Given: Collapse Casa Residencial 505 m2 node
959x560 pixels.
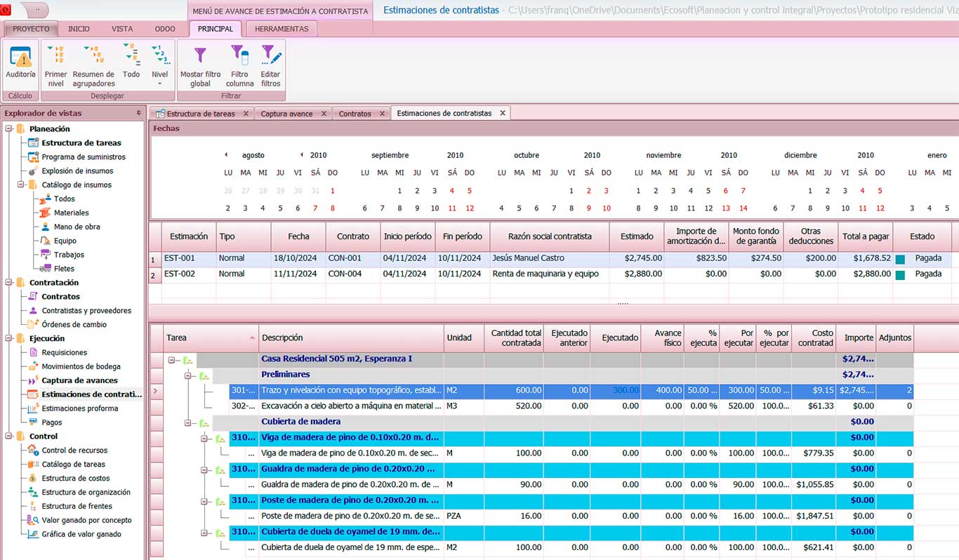Looking at the screenshot, I should tap(171, 359).
